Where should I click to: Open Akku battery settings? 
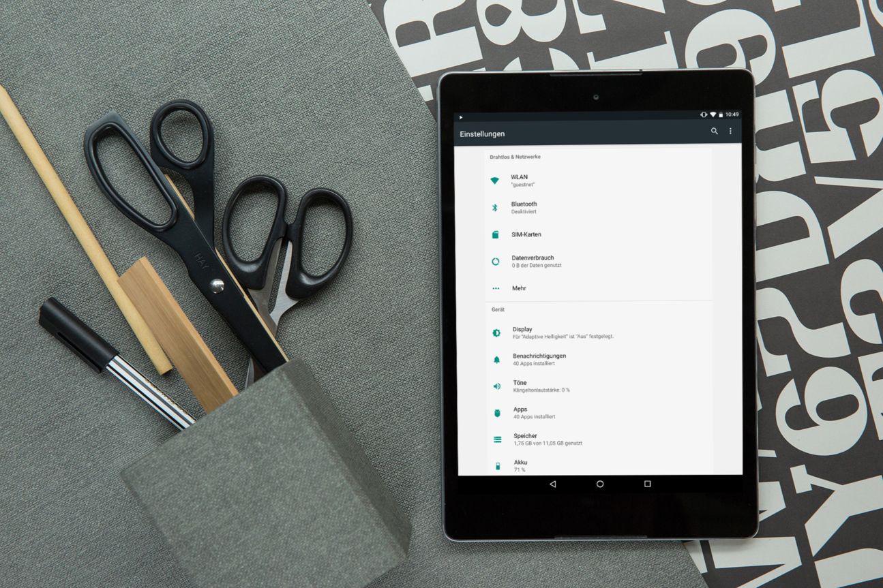[x=600, y=465]
